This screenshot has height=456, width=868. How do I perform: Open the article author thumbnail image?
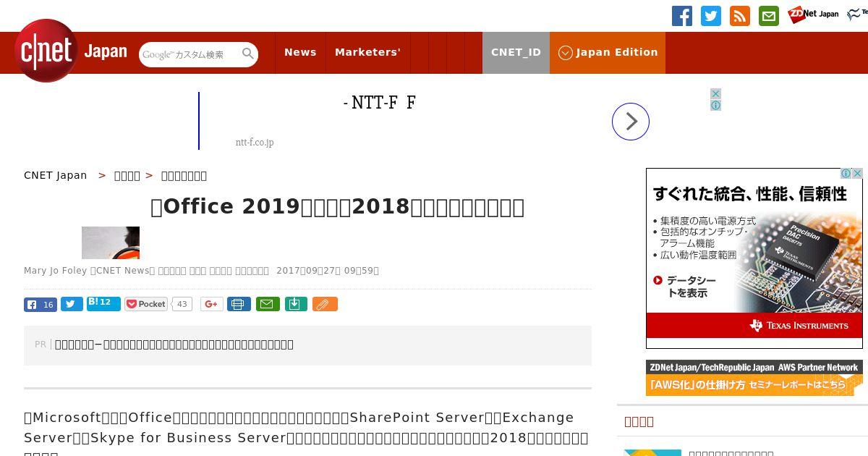point(111,242)
